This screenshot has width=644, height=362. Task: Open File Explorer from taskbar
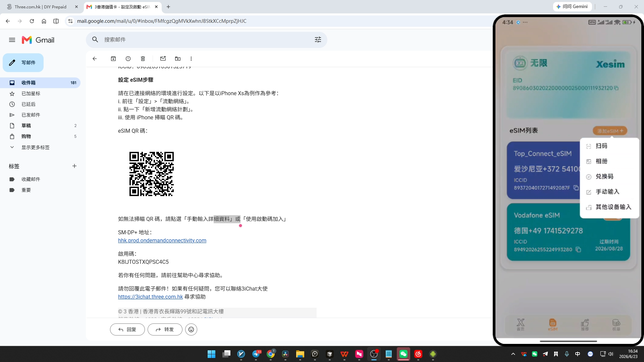click(x=300, y=354)
